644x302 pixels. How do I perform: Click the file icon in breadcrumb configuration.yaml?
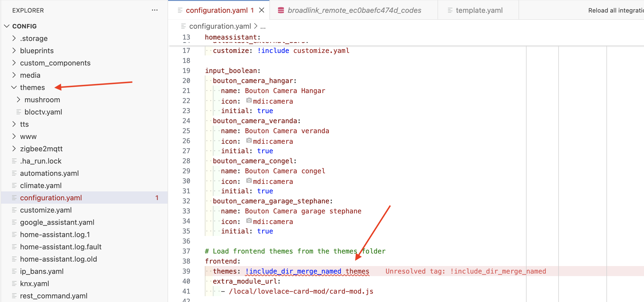[x=183, y=26]
